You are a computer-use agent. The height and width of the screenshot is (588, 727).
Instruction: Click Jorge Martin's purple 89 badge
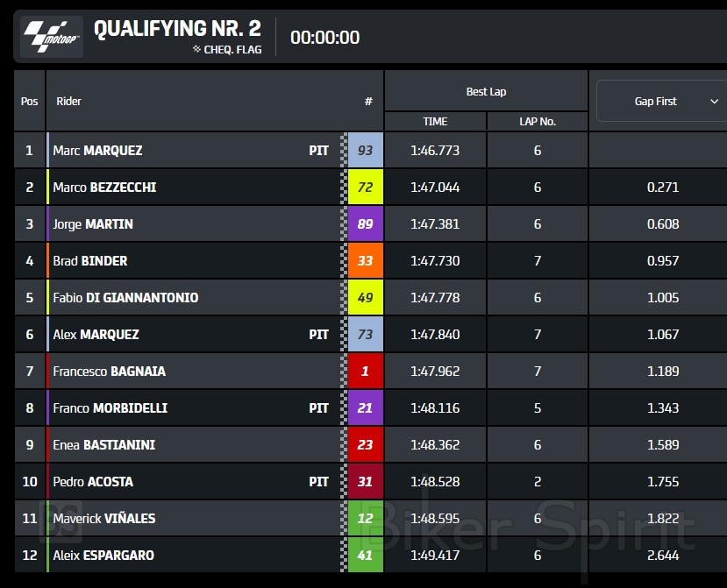[365, 224]
